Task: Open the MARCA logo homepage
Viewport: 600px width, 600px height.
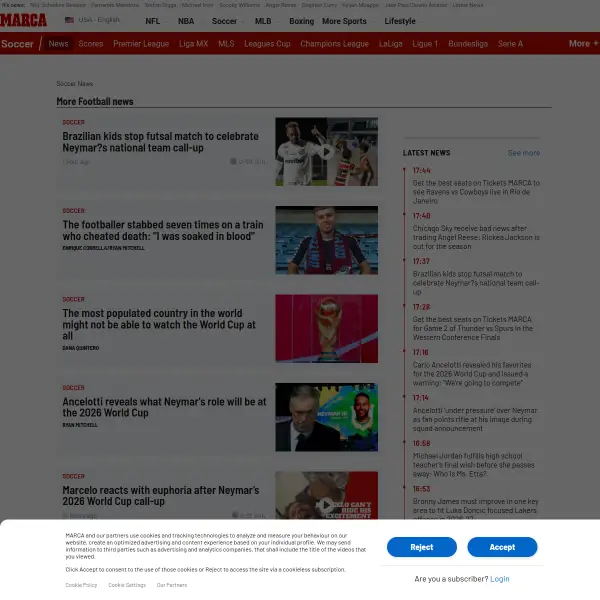Action: 23,20
